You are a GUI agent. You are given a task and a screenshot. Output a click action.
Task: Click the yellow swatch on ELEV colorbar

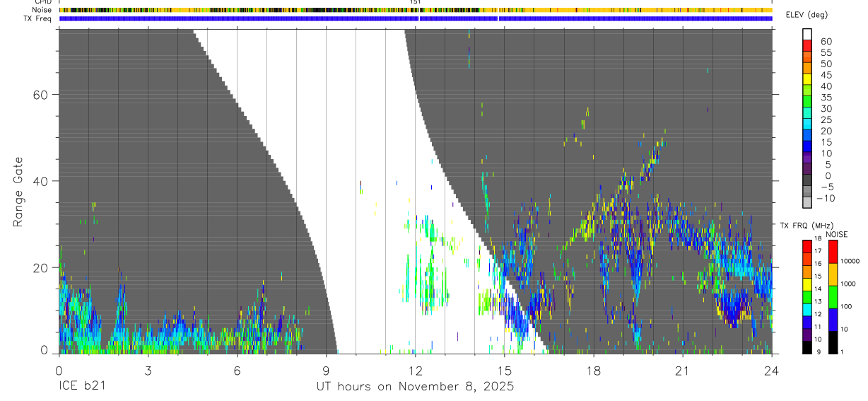pos(807,80)
